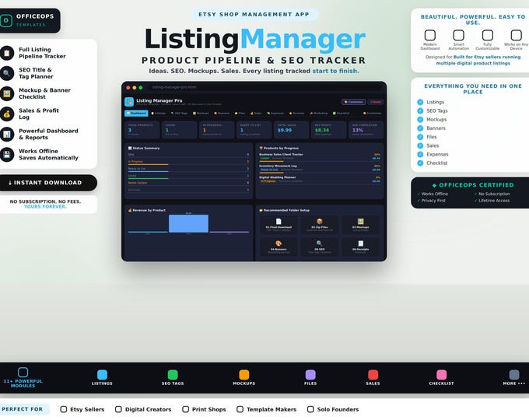Click the Net Profit $8.34 stat card
Image resolution: width=529 pixels, height=420 pixels.
pos(328,130)
